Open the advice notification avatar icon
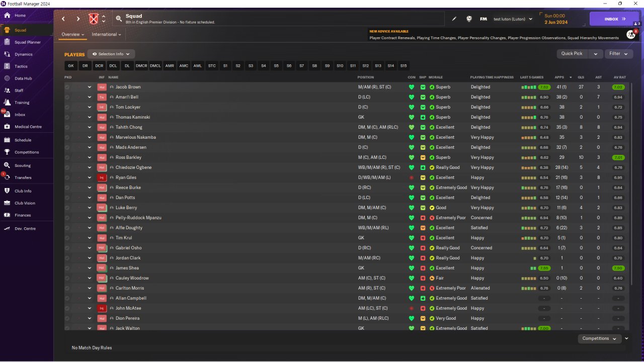 click(x=630, y=34)
